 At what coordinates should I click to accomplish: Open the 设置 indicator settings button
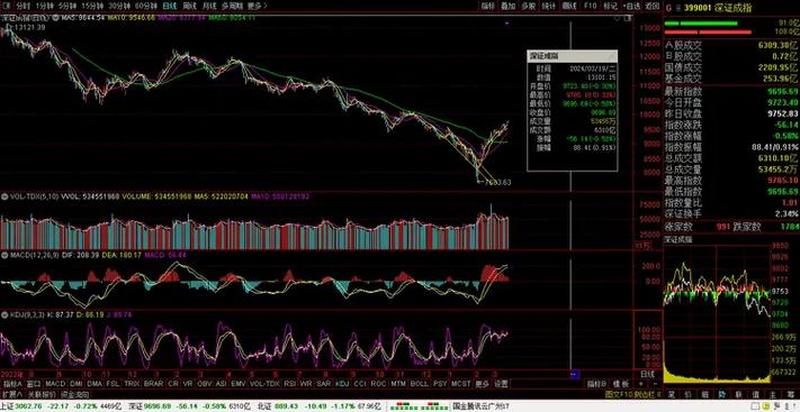pos(502,383)
